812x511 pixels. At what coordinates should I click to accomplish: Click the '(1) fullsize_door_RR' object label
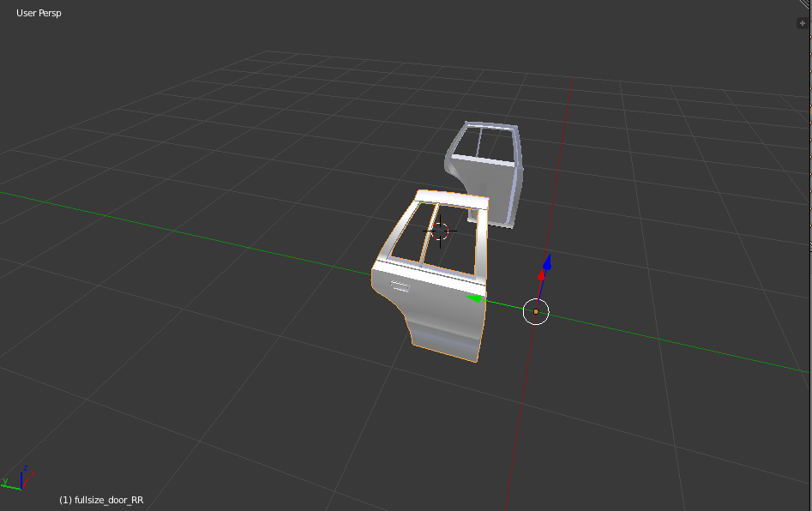pos(101,500)
